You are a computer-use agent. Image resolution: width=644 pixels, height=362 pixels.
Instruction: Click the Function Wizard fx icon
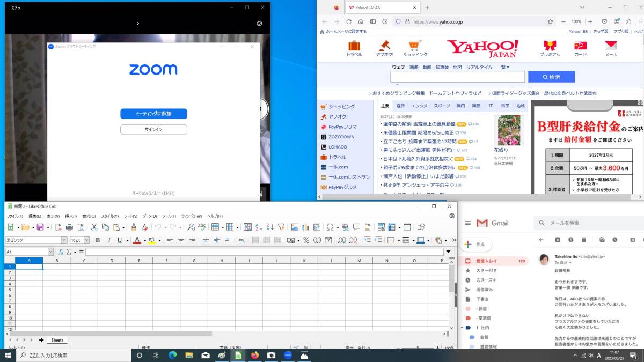pos(61,252)
